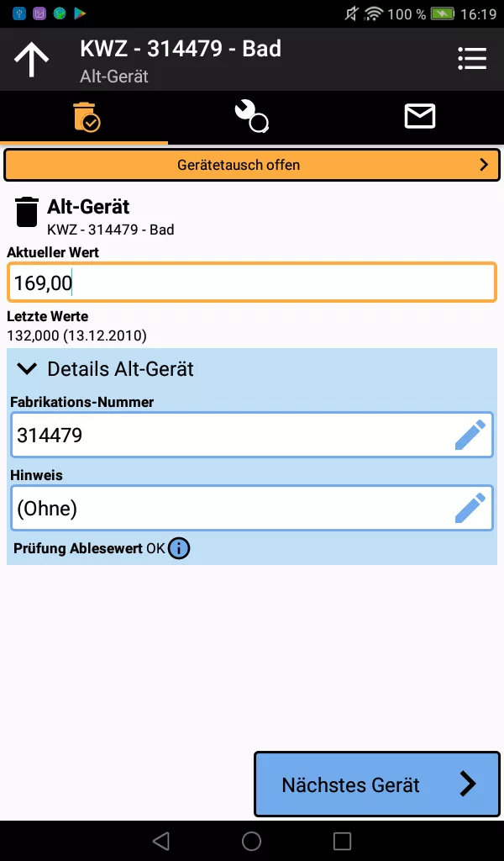This screenshot has height=861, width=504.
Task: Open the wrench service tab
Action: pyautogui.click(x=252, y=117)
